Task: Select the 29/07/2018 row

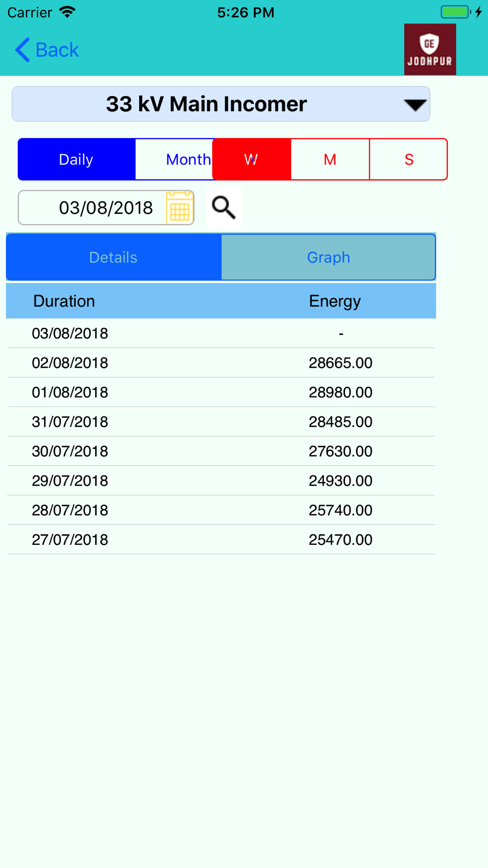Action: pos(221,481)
